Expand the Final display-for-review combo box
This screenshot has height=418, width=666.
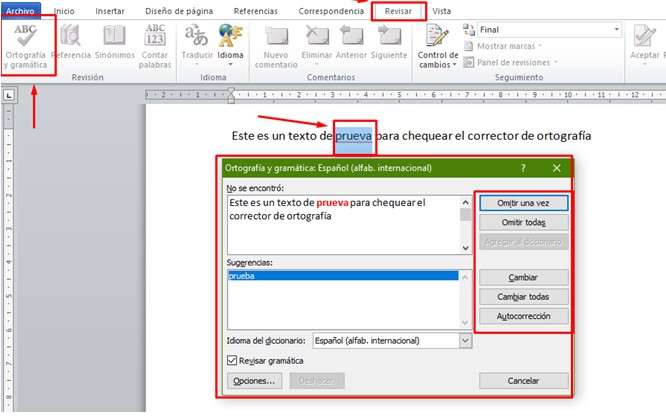(x=616, y=30)
